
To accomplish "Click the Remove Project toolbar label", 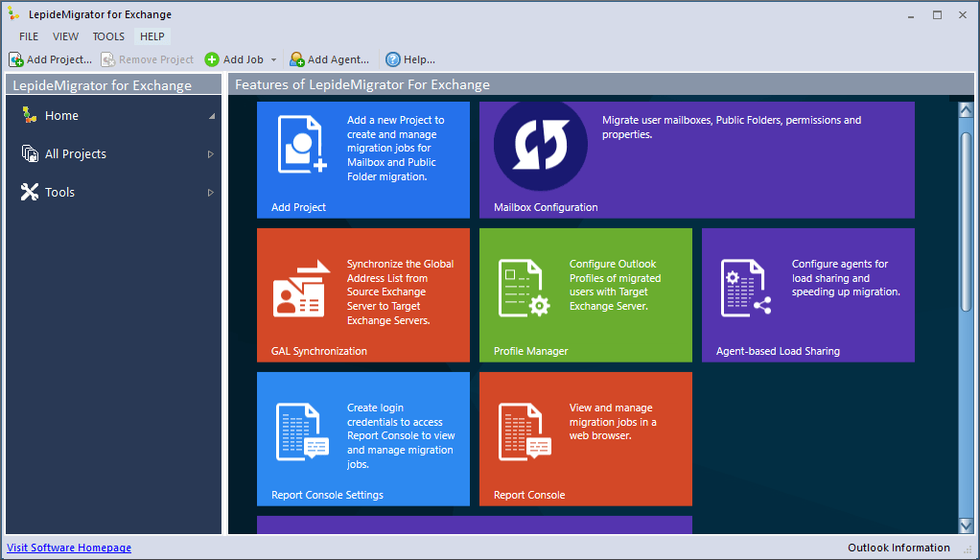I will point(156,59).
